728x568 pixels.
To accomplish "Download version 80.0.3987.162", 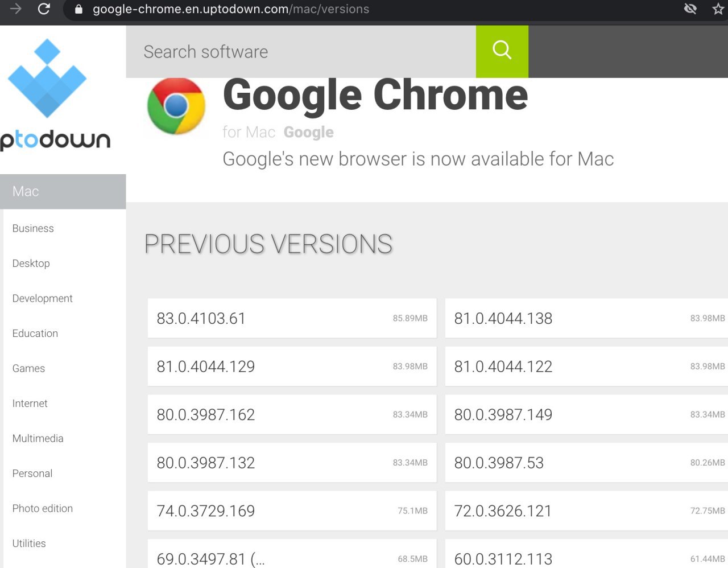I will pos(292,414).
